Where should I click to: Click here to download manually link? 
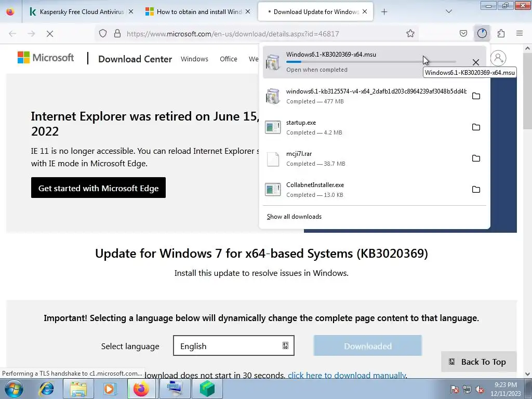(x=347, y=375)
